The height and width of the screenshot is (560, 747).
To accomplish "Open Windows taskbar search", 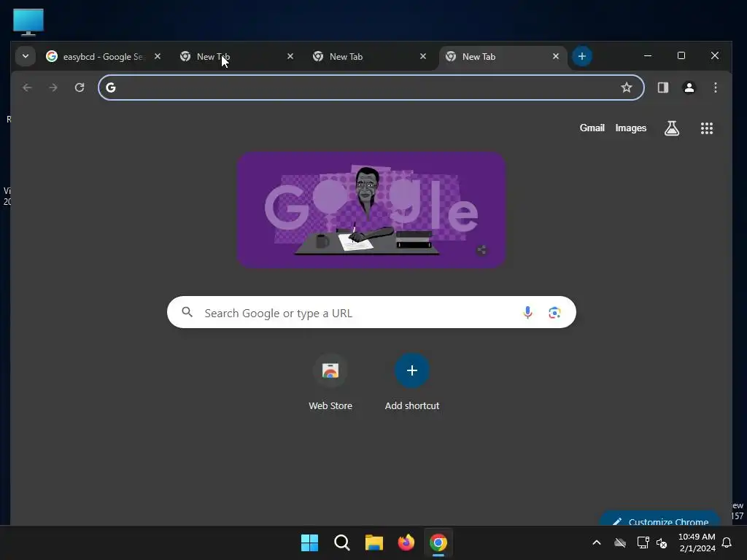I will click(341, 542).
